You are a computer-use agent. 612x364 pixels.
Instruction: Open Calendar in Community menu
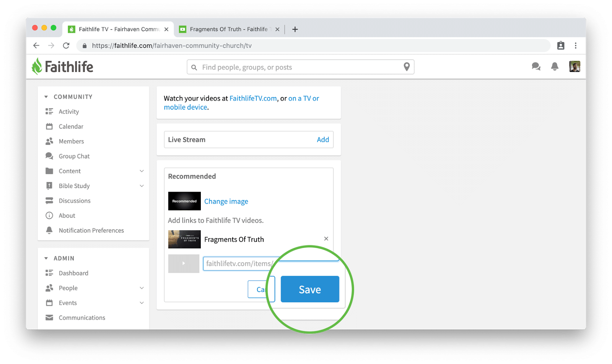click(x=71, y=127)
